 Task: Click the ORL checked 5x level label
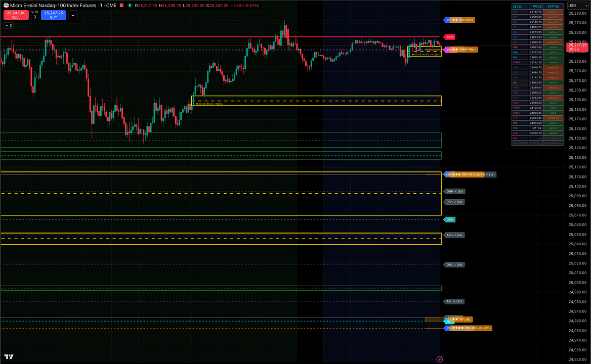tap(454, 264)
